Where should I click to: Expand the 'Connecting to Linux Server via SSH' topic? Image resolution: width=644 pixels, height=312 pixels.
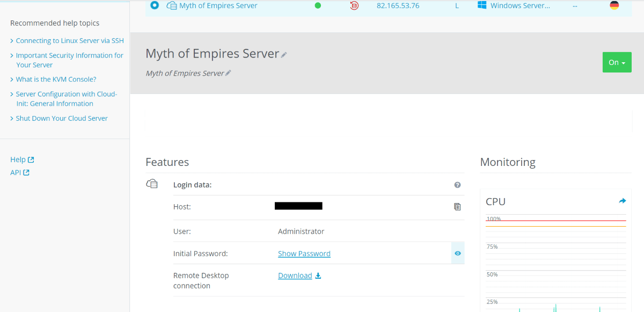[70, 41]
